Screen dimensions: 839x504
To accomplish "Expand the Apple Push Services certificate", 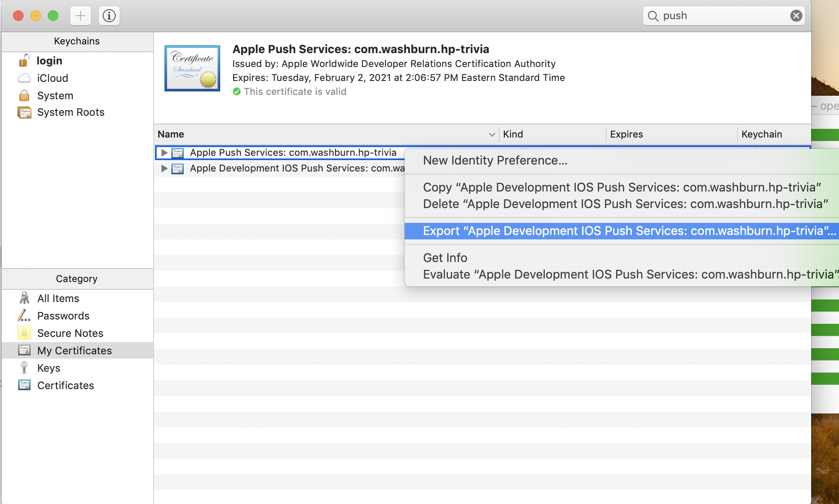I will 164,153.
